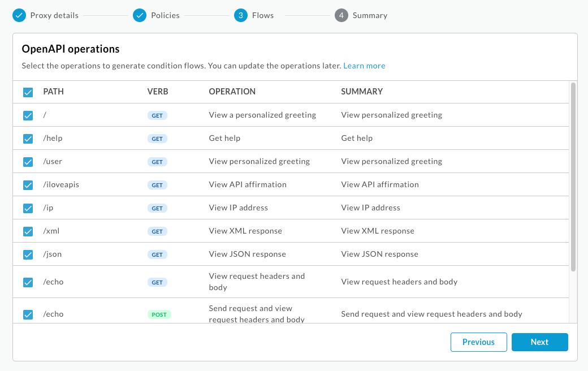Toggle the select-all checkbox in the table header
This screenshot has width=588, height=371.
pyautogui.click(x=28, y=92)
